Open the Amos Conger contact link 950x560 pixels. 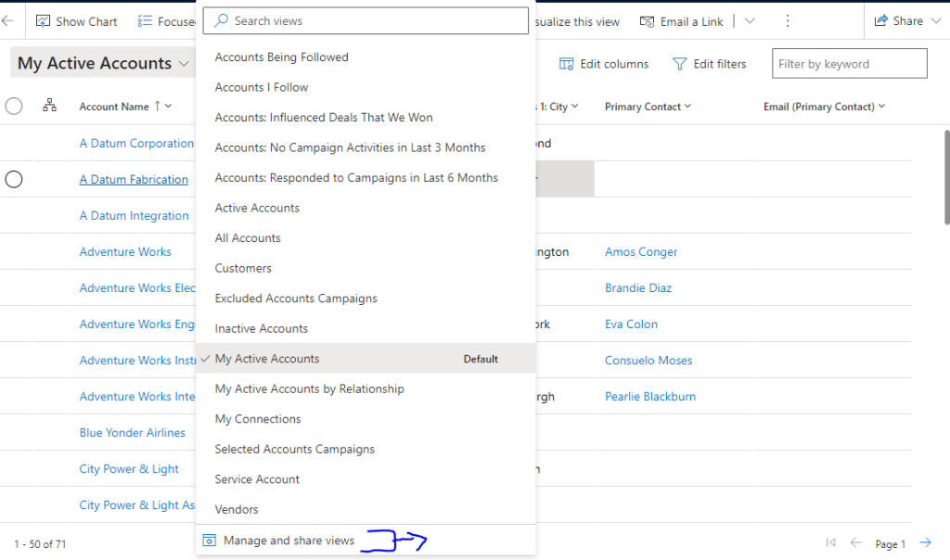(641, 252)
